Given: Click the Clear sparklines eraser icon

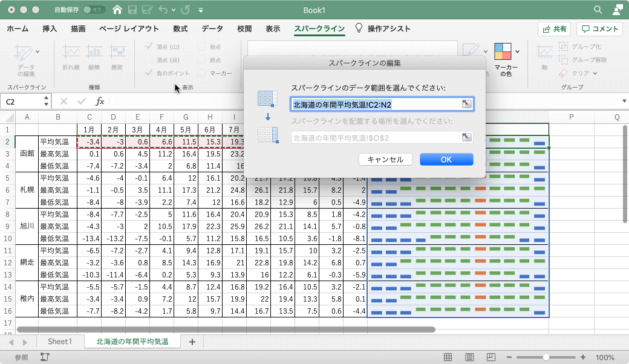Looking at the screenshot, I should tap(563, 73).
